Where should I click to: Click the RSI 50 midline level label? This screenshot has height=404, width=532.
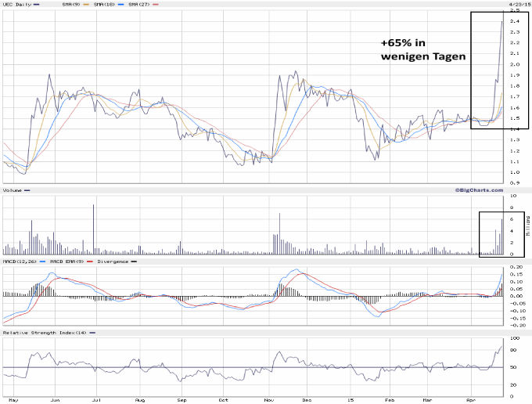coord(513,367)
